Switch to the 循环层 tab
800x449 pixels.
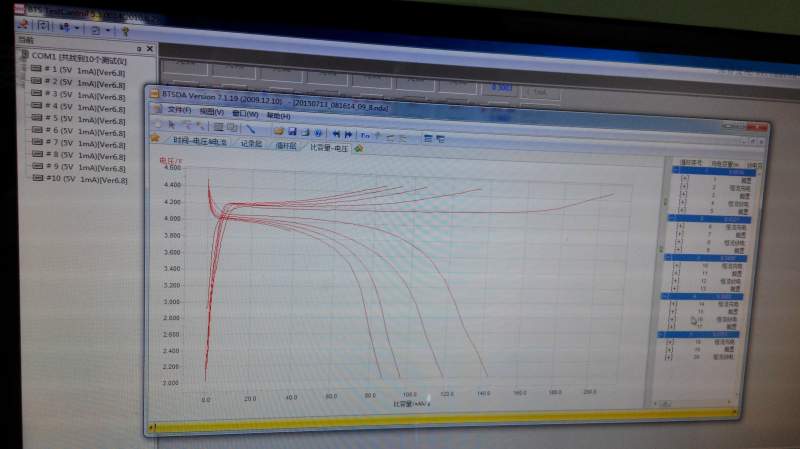pos(286,146)
